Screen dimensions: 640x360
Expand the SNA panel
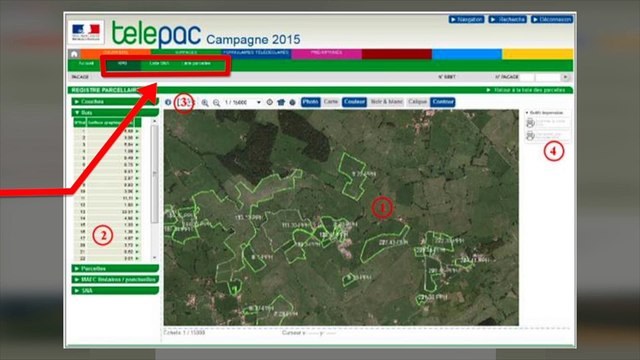[x=115, y=291]
